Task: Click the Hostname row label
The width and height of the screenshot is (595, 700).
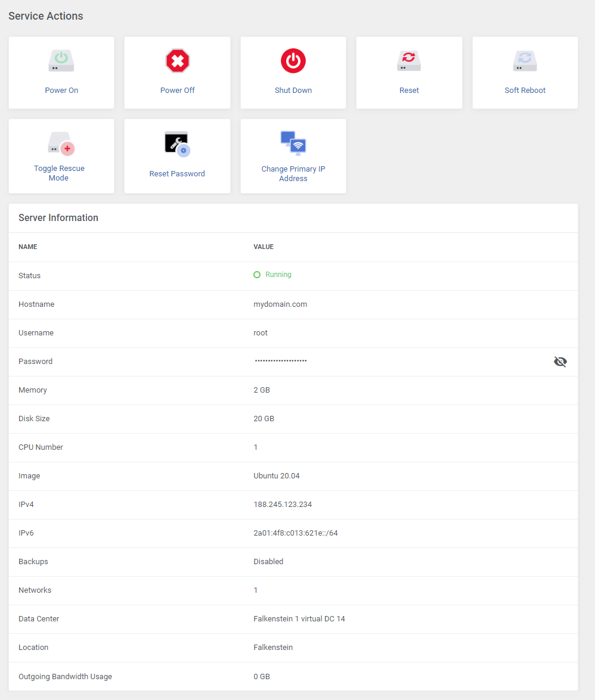Action: click(36, 304)
